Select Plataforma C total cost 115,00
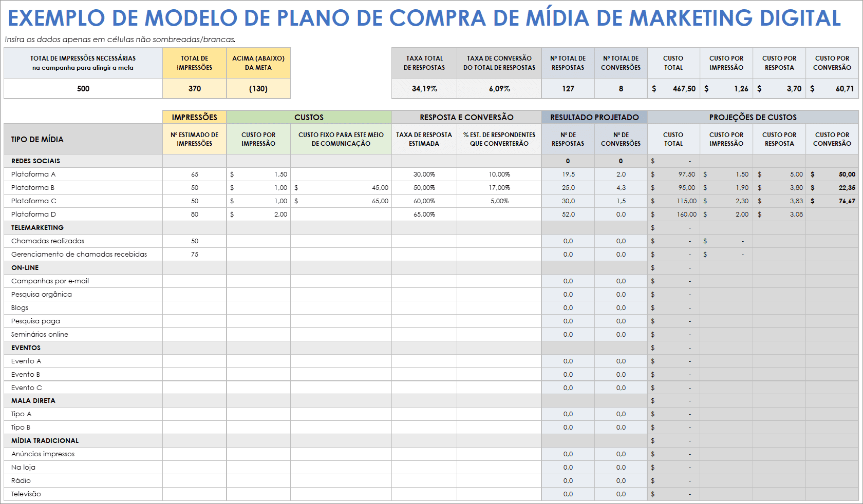Viewport: 863px width, 504px height. (673, 201)
